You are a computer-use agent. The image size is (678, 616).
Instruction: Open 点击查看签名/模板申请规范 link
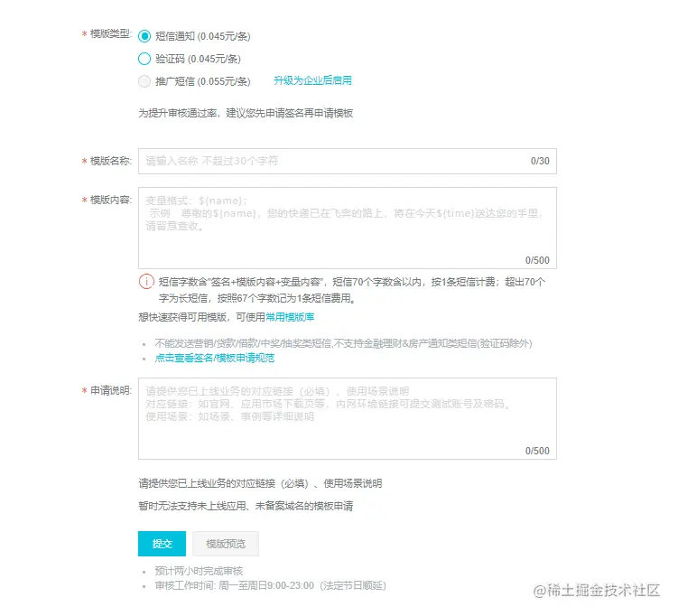[x=215, y=358]
